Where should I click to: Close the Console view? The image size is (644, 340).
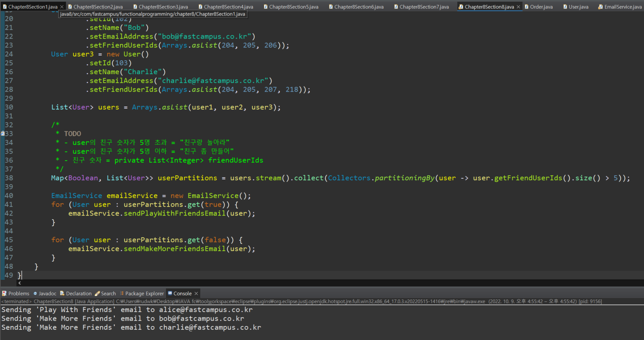pos(196,293)
